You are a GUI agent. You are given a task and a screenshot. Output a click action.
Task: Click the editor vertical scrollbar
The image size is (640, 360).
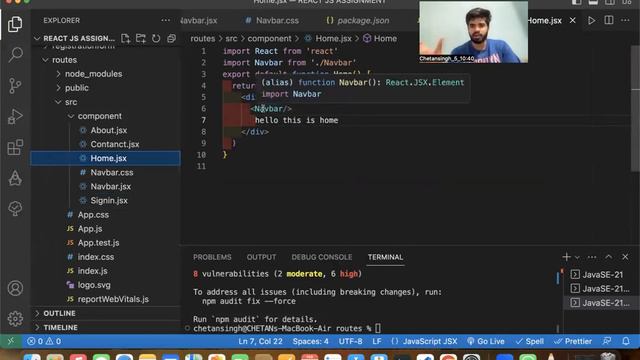635,108
